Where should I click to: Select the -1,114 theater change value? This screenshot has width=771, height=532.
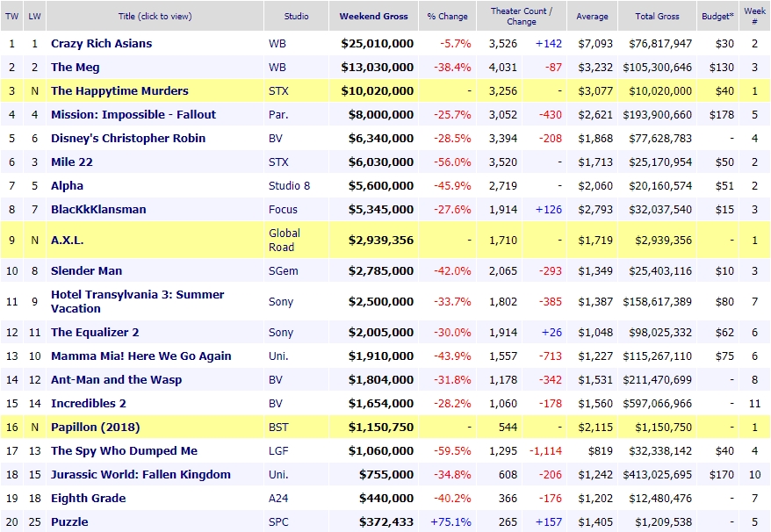point(545,451)
